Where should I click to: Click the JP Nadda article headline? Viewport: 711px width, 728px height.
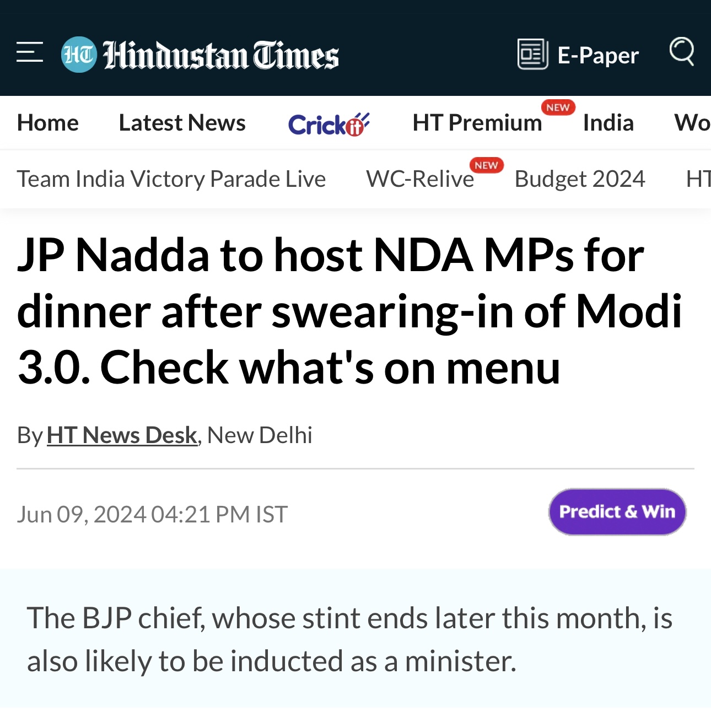tap(349, 311)
